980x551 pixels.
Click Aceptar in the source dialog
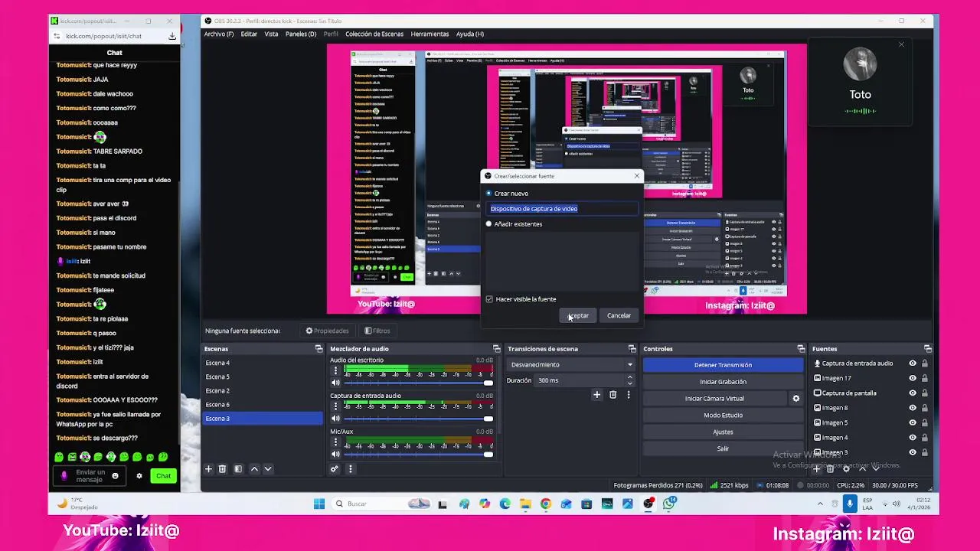(579, 316)
